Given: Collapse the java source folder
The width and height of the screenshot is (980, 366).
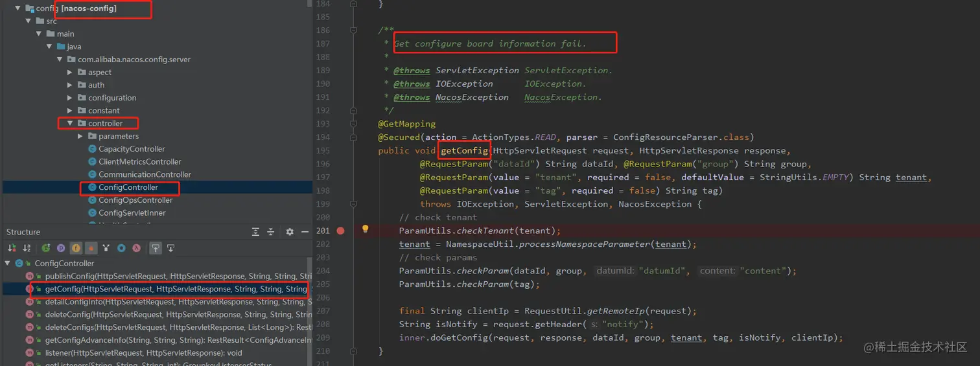Looking at the screenshot, I should 49,47.
